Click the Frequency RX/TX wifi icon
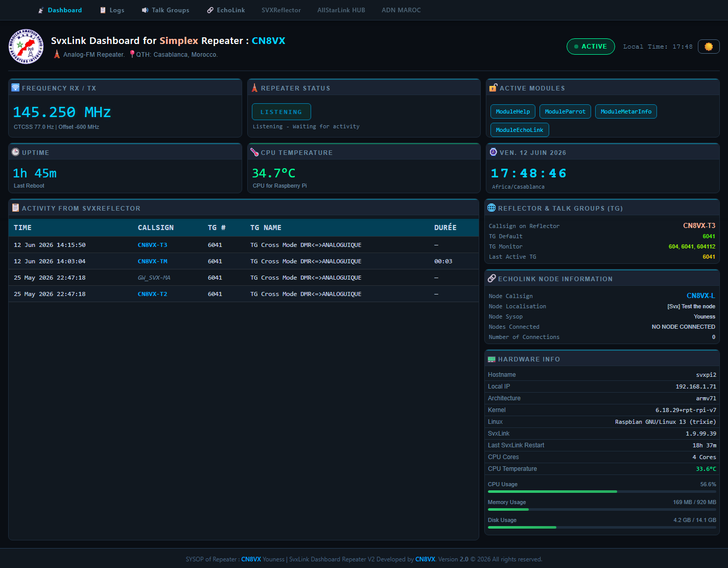 (15, 87)
